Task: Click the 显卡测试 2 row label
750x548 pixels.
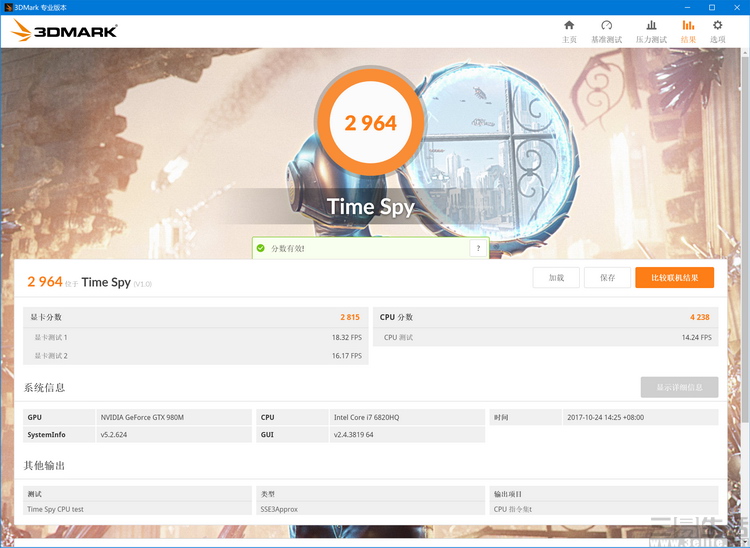Action: pos(51,356)
